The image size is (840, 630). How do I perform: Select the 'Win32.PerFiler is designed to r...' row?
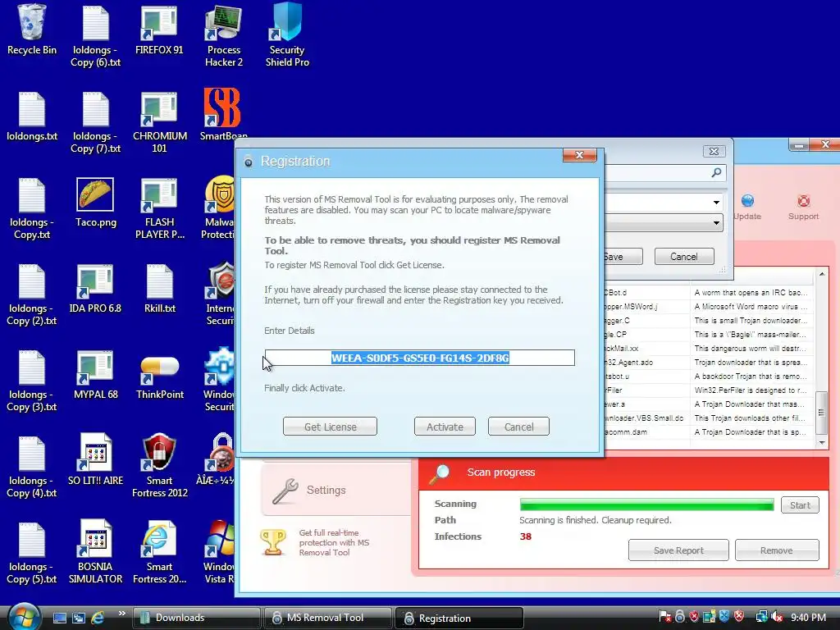click(x=707, y=390)
